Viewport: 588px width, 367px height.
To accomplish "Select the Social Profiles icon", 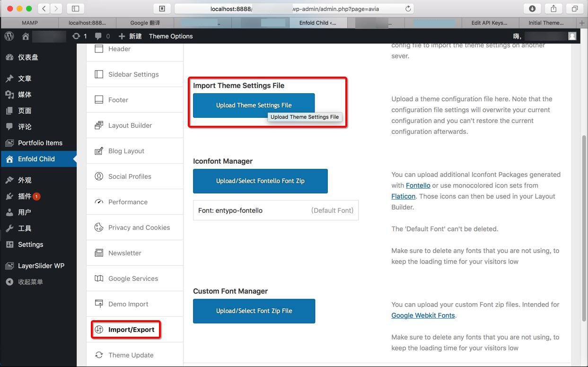I will [99, 176].
